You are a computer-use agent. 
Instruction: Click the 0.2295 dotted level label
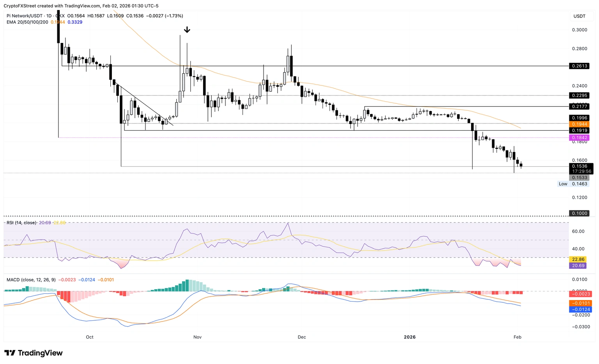pyautogui.click(x=579, y=95)
